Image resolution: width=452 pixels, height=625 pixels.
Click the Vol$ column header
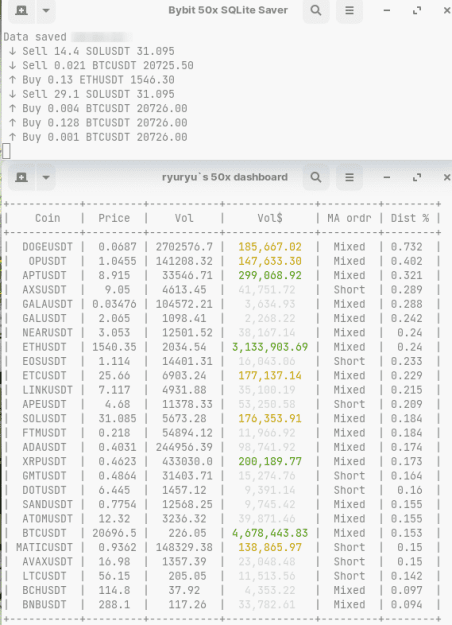(x=270, y=218)
